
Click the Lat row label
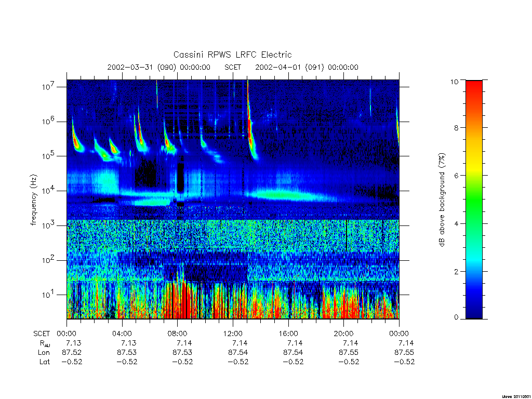click(45, 362)
